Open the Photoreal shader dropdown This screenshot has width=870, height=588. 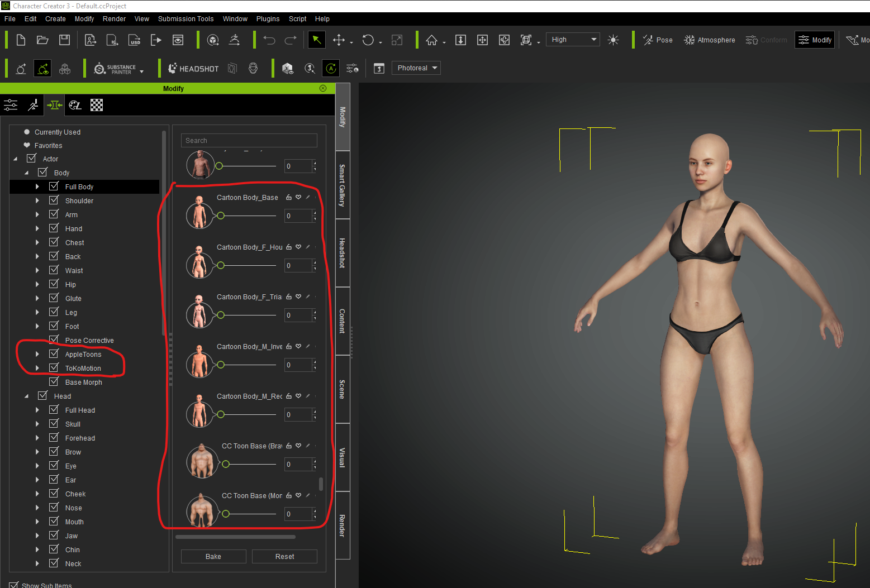[416, 68]
